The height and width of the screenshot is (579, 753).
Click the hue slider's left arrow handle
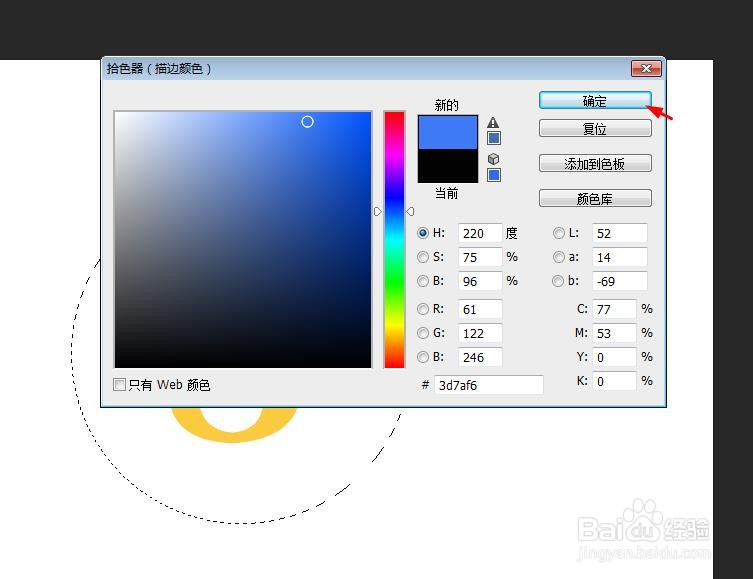pos(377,211)
